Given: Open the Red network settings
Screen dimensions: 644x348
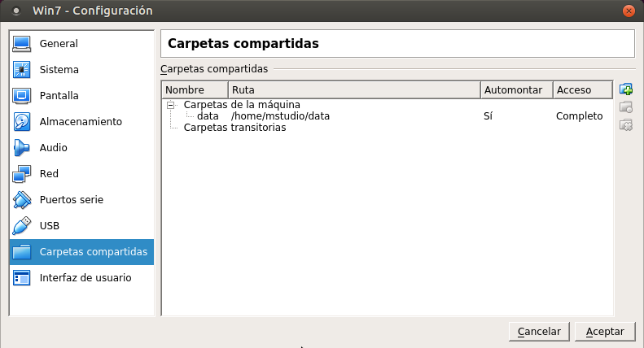Looking at the screenshot, I should pos(81,174).
